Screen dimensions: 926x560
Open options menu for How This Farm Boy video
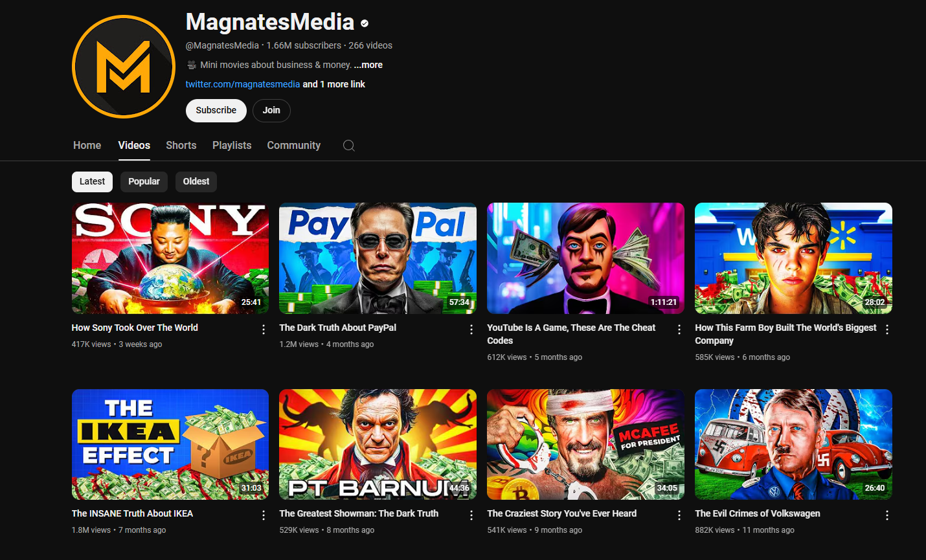(x=887, y=330)
